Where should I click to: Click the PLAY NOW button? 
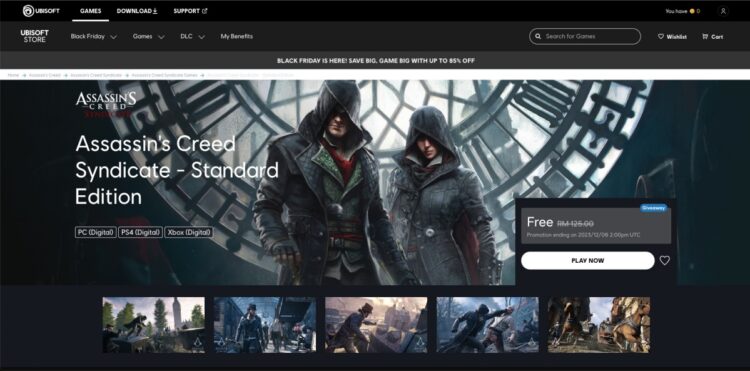pos(587,261)
